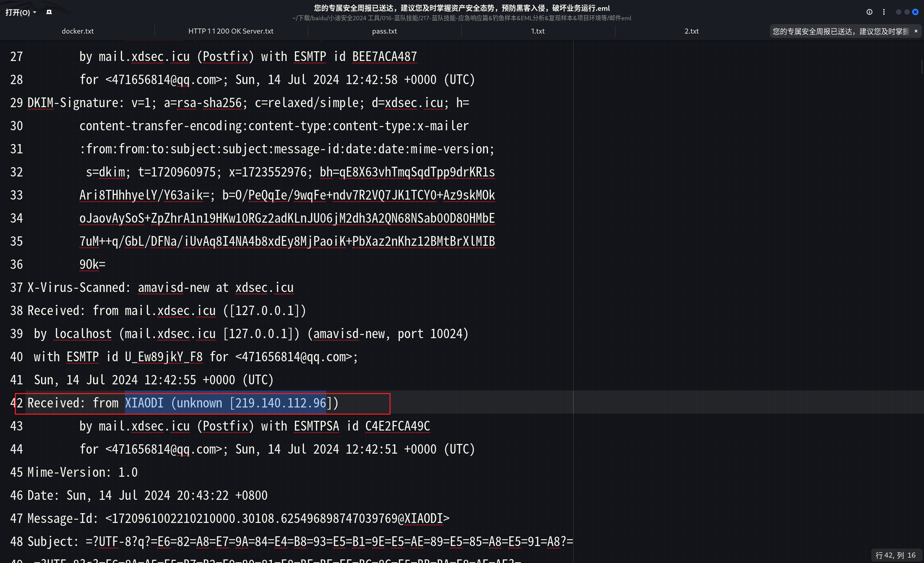Click line number 37 in the gutter
This screenshot has width=924, height=563.
pos(16,288)
